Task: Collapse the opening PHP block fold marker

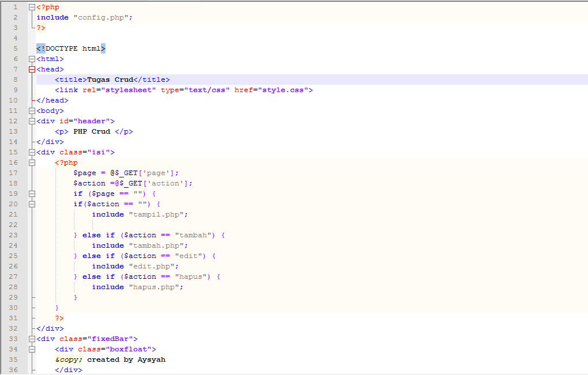Action: pos(32,7)
